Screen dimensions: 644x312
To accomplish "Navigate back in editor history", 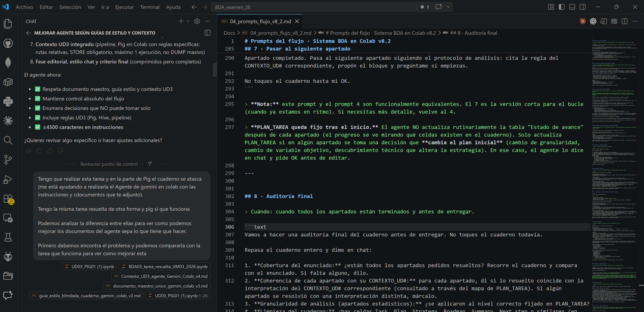I will coord(194,7).
